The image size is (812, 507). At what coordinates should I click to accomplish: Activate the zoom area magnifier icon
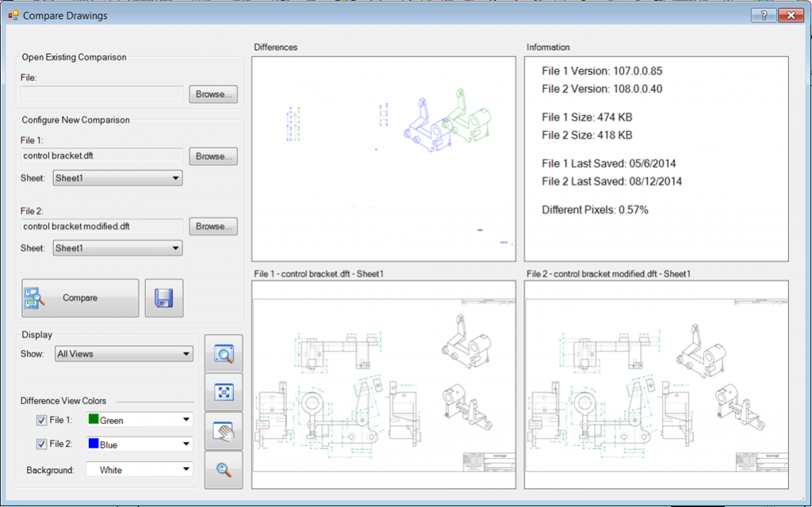(224, 354)
